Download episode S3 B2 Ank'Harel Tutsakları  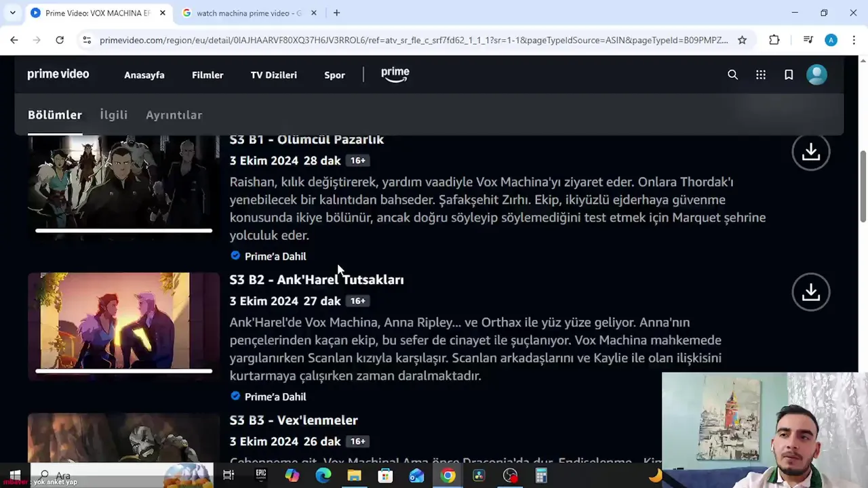(811, 292)
